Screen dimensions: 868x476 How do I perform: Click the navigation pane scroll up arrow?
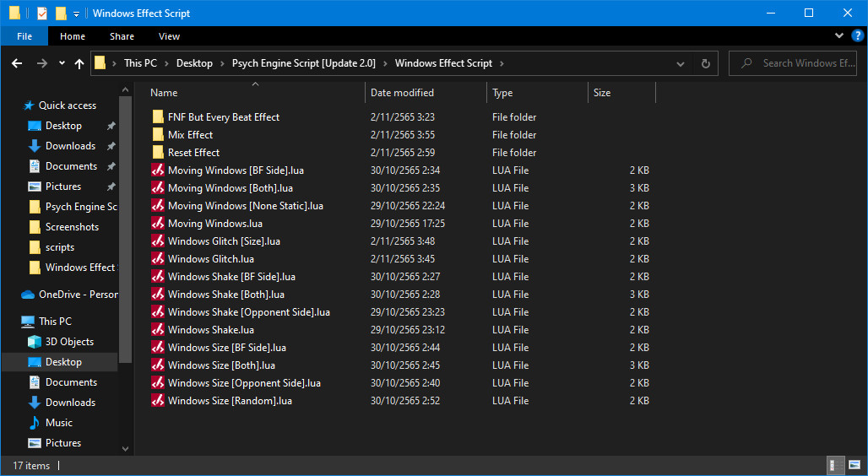[x=125, y=89]
